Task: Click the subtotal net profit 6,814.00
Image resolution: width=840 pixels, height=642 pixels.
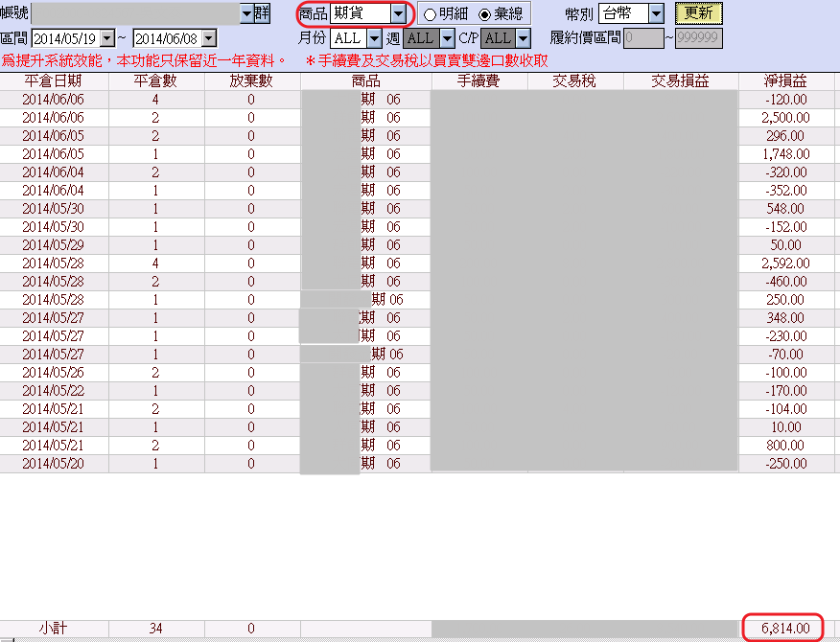Action: point(785,628)
